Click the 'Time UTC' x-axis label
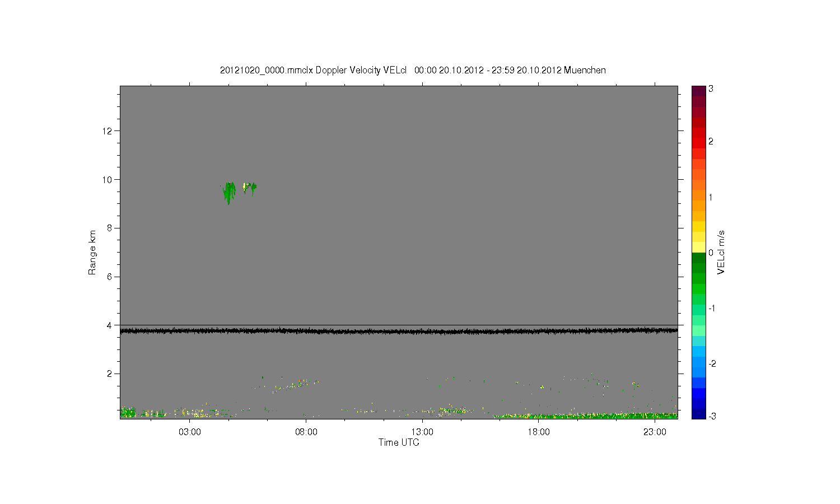 tap(399, 442)
